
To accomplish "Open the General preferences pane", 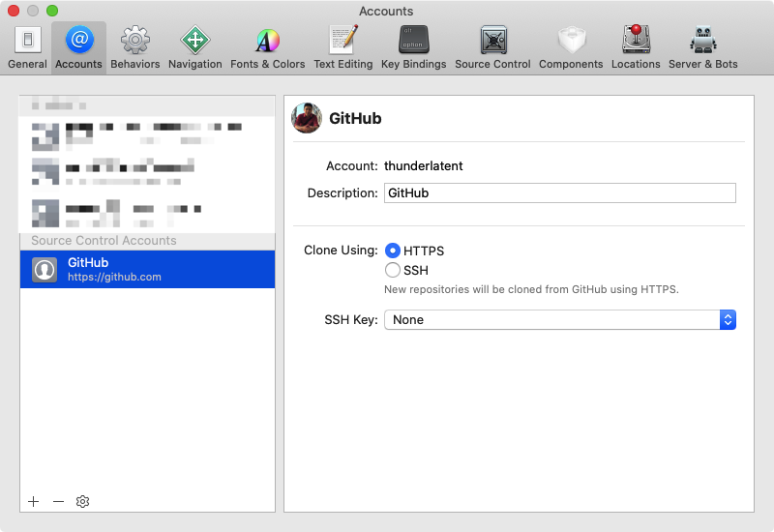I will click(x=27, y=47).
